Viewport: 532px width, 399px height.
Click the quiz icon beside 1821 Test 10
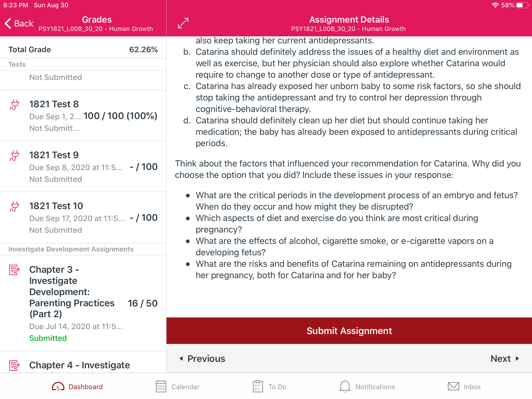[15, 207]
